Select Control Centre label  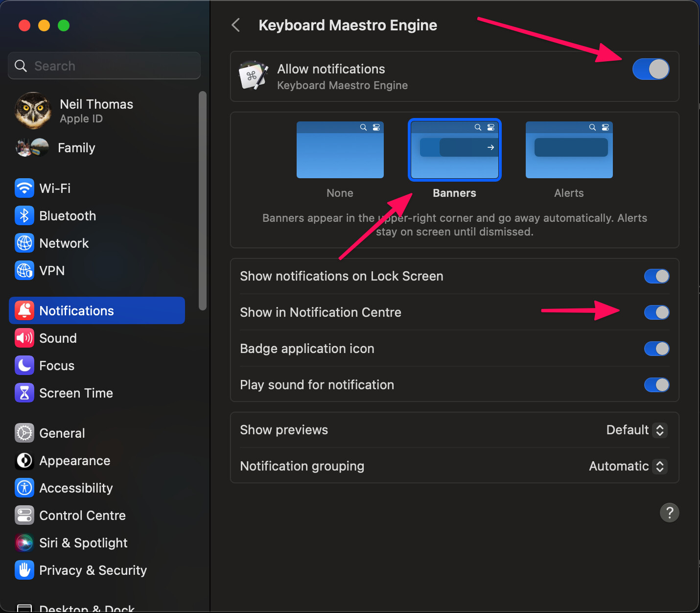[x=83, y=516]
